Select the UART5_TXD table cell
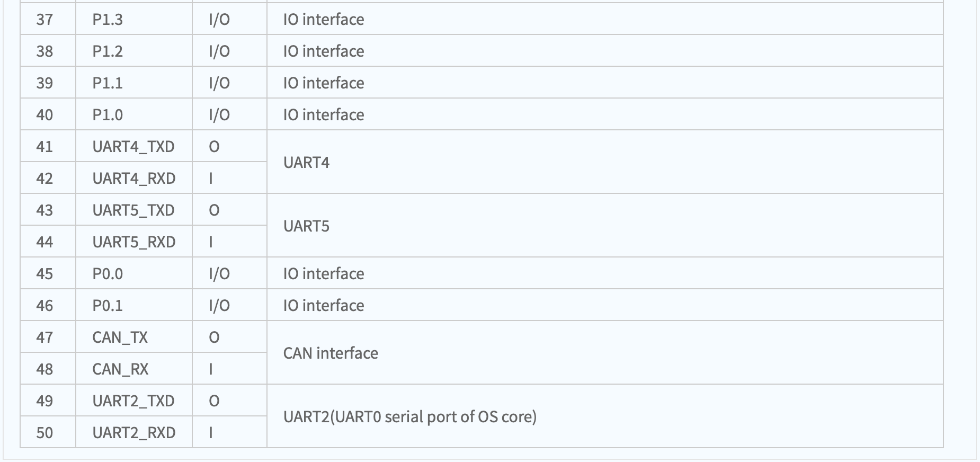Image resolution: width=980 pixels, height=462 pixels. coord(133,210)
